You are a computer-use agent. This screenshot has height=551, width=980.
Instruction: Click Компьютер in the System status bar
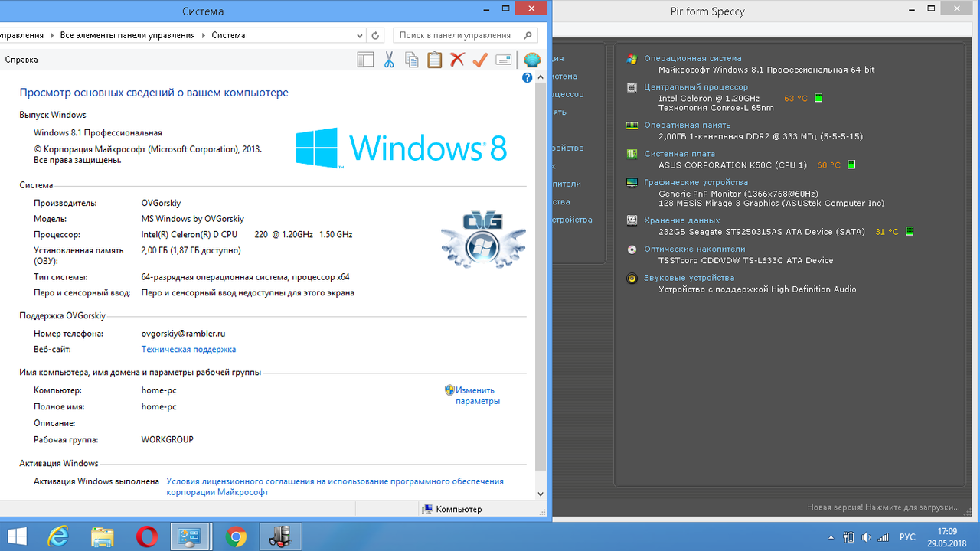click(x=452, y=509)
